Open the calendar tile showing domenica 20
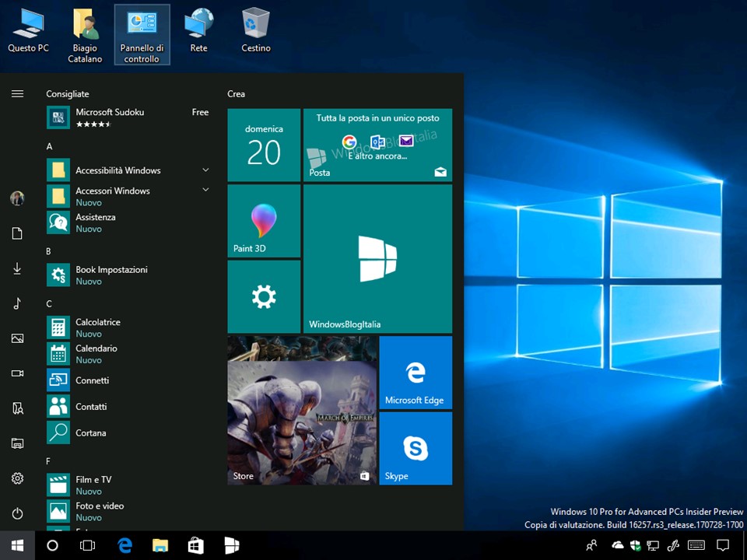The image size is (747, 560). coord(264,145)
